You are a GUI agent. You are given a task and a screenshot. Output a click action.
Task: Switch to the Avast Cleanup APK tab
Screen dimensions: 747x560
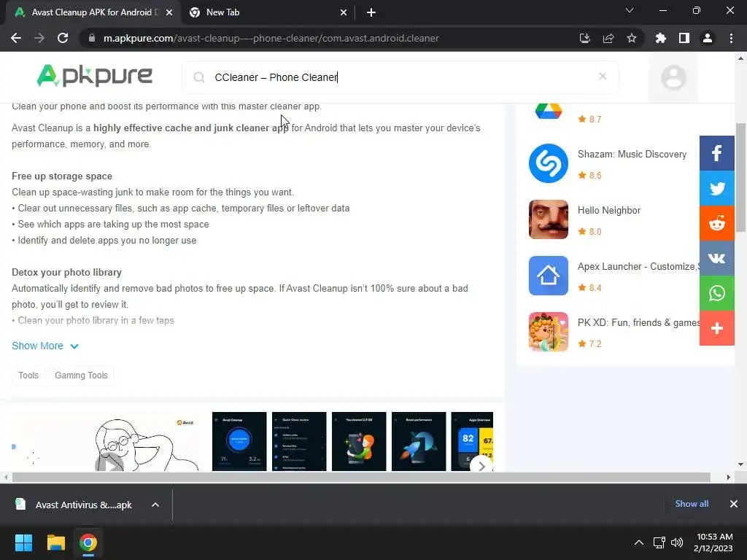click(x=93, y=12)
